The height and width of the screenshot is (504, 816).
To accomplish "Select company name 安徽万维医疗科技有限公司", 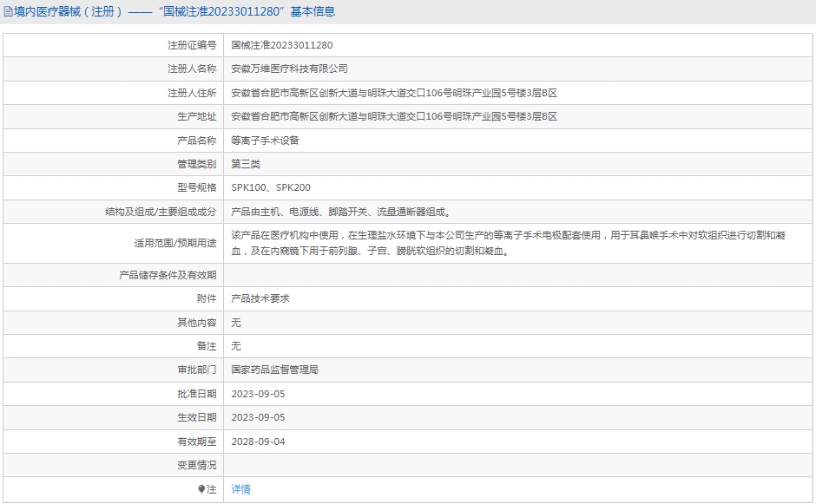I will click(x=289, y=69).
